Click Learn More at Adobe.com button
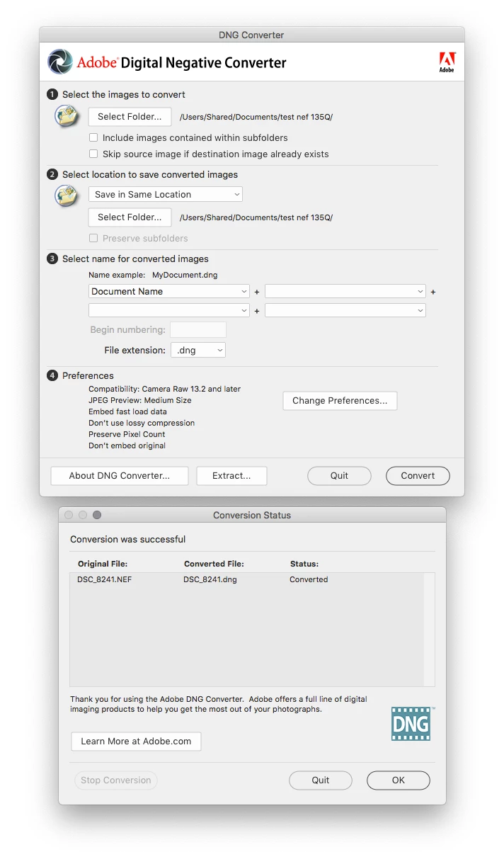This screenshot has height=852, width=504. point(136,742)
